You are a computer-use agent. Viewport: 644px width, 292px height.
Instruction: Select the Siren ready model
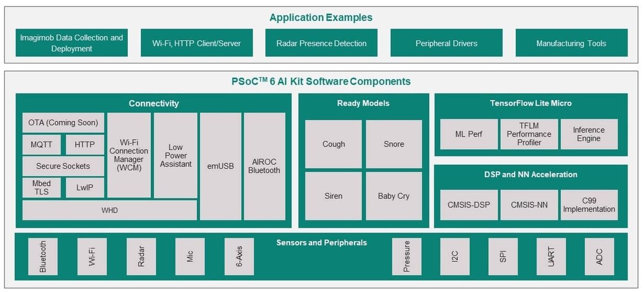point(334,196)
